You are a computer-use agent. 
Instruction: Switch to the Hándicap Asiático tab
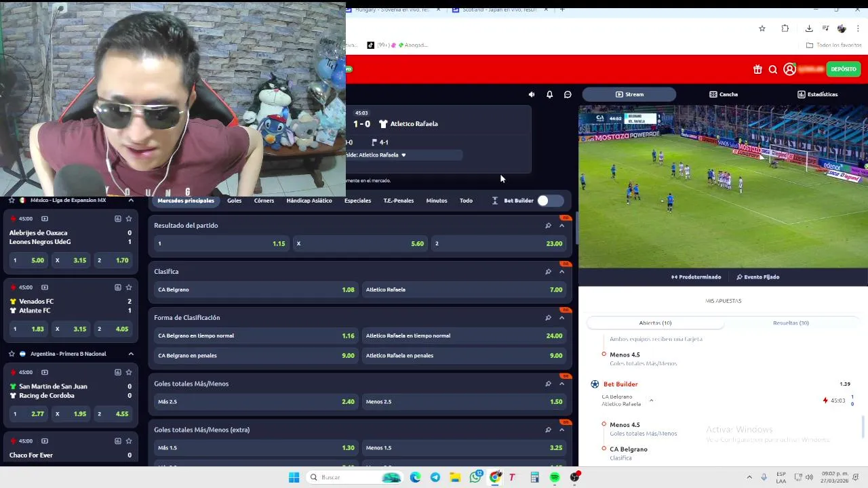pos(309,201)
